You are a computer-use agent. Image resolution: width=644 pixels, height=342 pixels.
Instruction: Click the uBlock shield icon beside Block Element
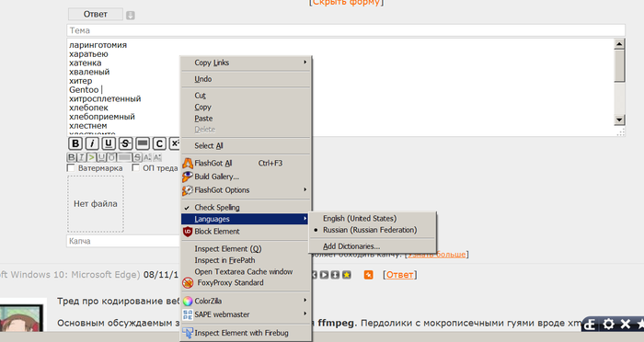(x=188, y=232)
